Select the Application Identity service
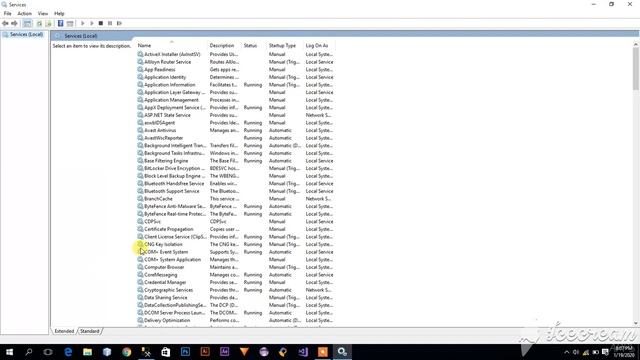 pyautogui.click(x=165, y=77)
